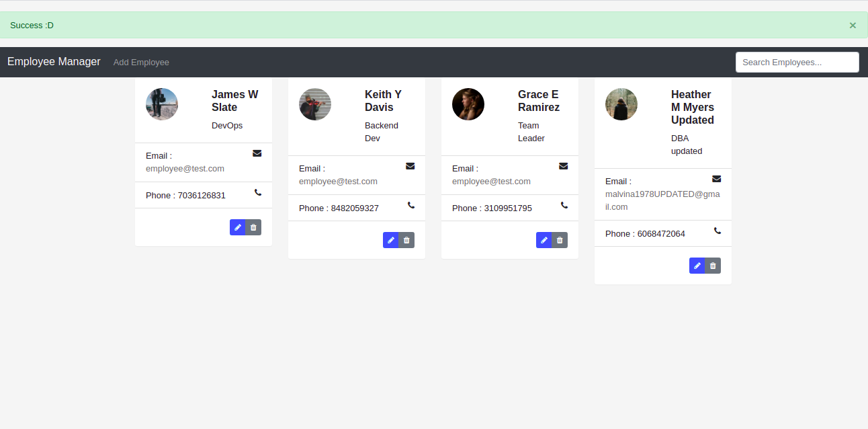868x429 pixels.
Task: Click Heather M Myers's profile photo
Action: coord(621,104)
